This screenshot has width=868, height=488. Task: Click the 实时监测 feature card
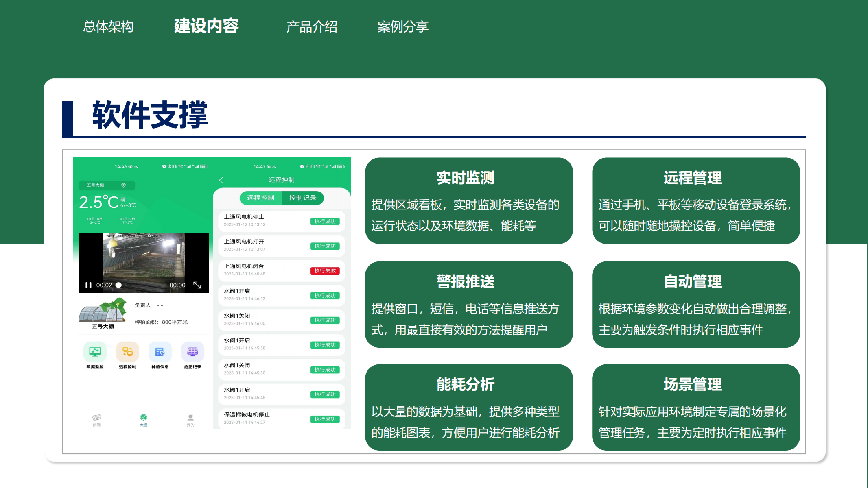(x=469, y=201)
